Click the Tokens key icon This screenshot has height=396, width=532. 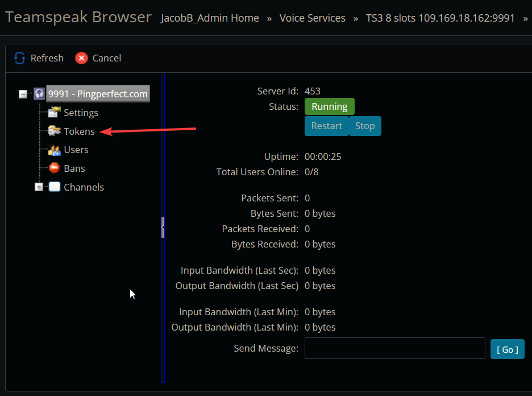[x=55, y=131]
